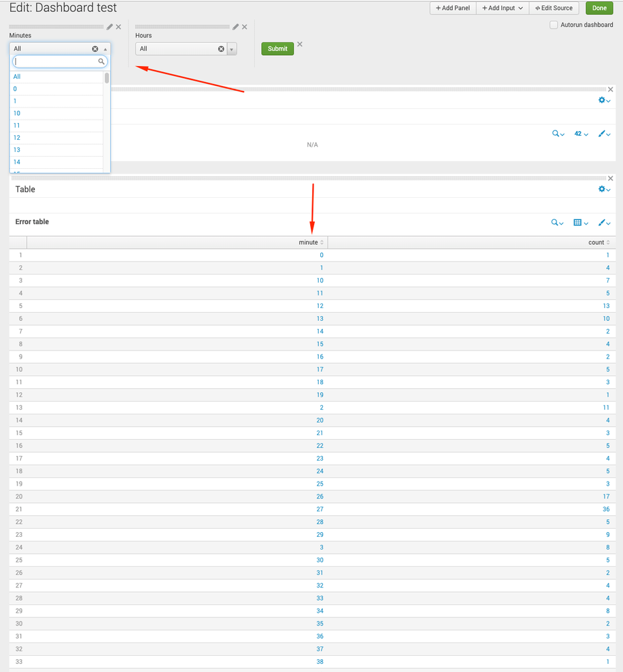
Task: Collapse the Minutes dropdown list
Action: coord(105,49)
